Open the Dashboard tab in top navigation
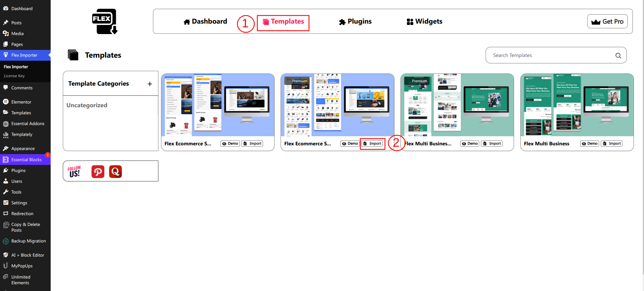Image resolution: width=644 pixels, height=291 pixels. click(x=205, y=22)
